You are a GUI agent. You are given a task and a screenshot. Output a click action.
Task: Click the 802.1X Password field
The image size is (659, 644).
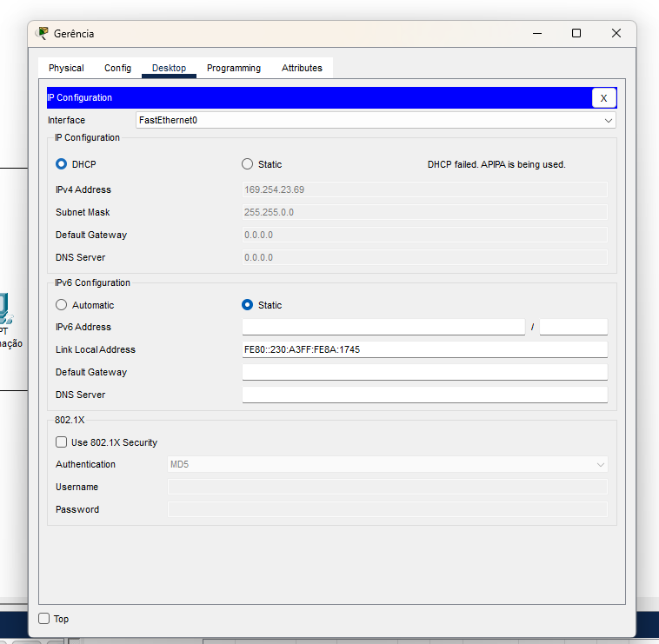pyautogui.click(x=388, y=509)
